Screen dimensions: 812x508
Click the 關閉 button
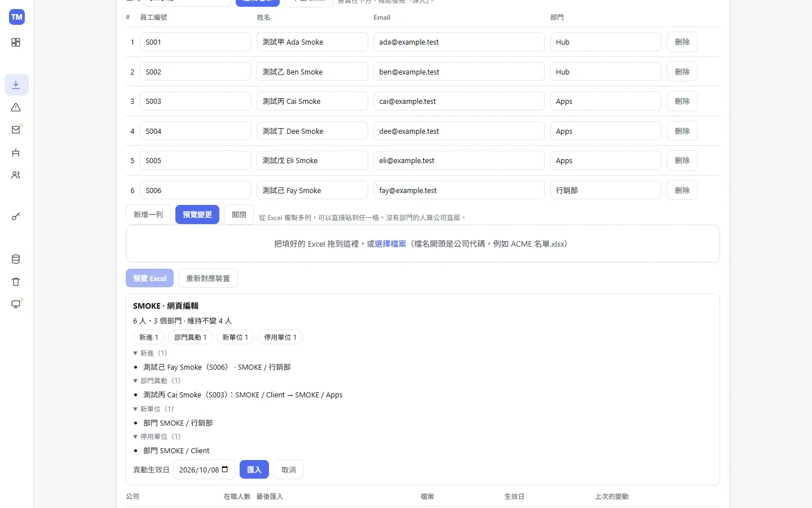tap(239, 214)
